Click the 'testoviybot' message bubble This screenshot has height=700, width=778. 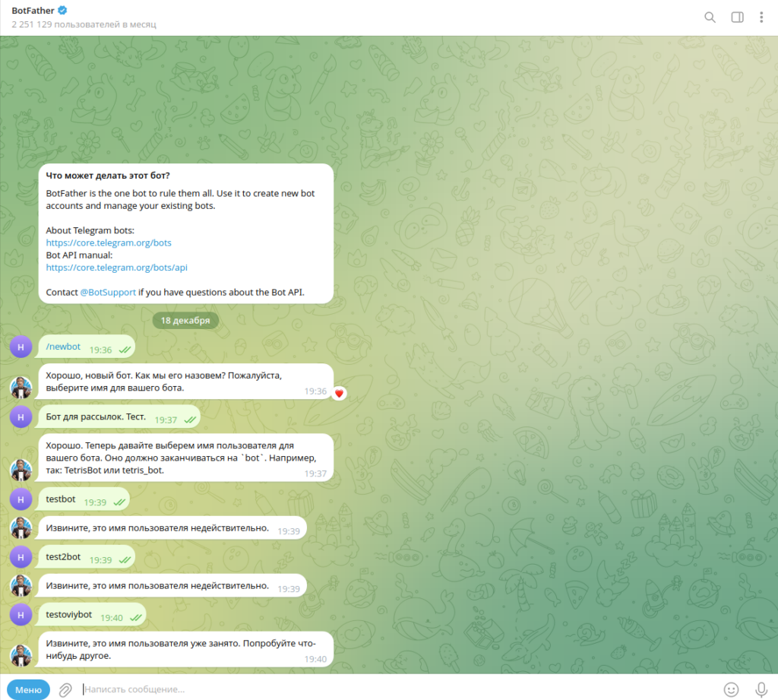click(92, 615)
